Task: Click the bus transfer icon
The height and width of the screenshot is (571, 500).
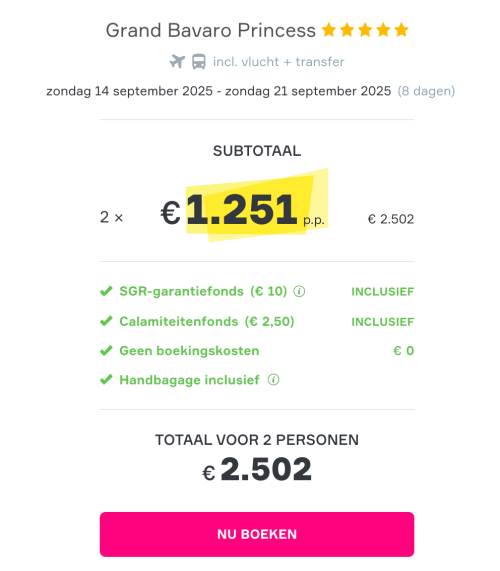Action: tap(199, 62)
